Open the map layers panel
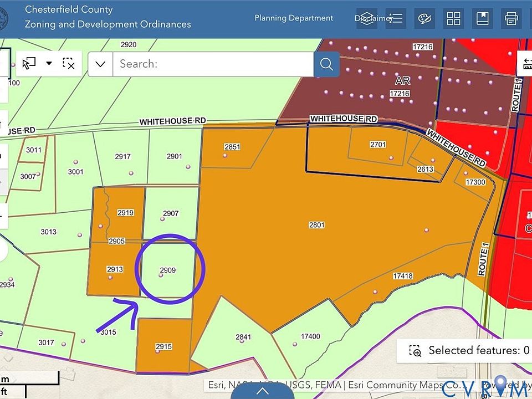Image resolution: width=532 pixels, height=399 pixels. click(x=366, y=18)
